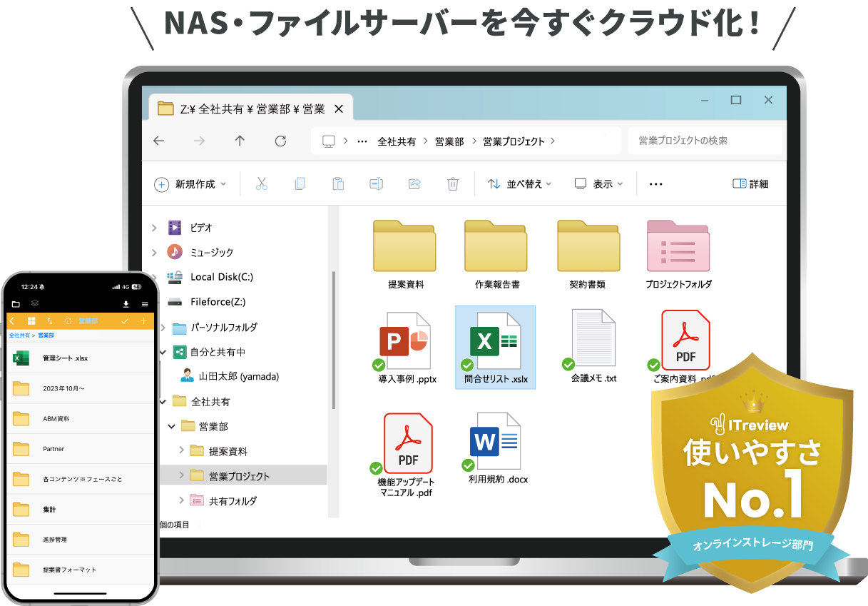Select the 問合せリスト Excel file
868x606 pixels.
pyautogui.click(x=495, y=347)
